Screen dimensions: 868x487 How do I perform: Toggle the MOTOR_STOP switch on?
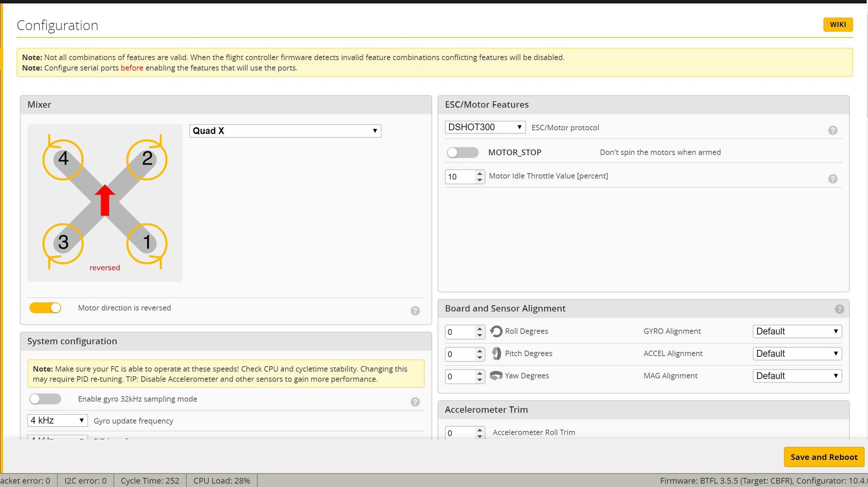tap(462, 152)
